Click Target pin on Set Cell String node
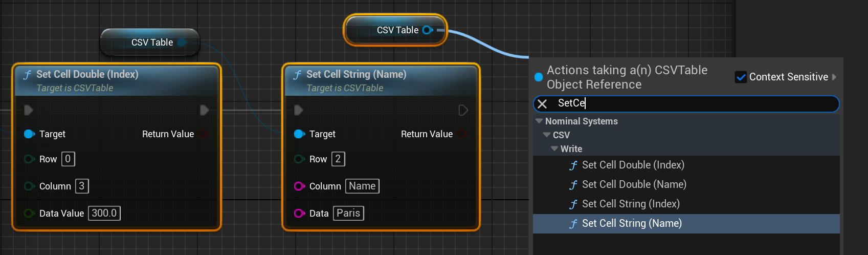The width and height of the screenshot is (868, 255). [x=299, y=134]
